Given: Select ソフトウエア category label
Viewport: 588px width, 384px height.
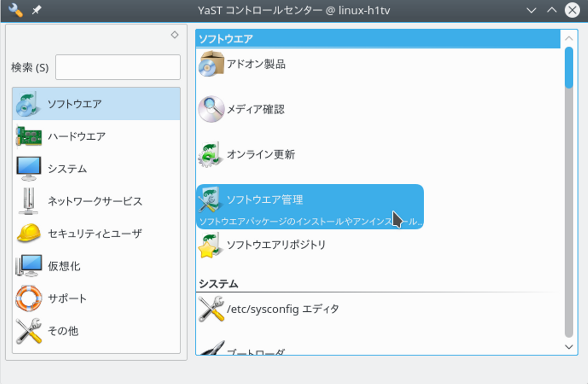Looking at the screenshot, I should (x=75, y=104).
